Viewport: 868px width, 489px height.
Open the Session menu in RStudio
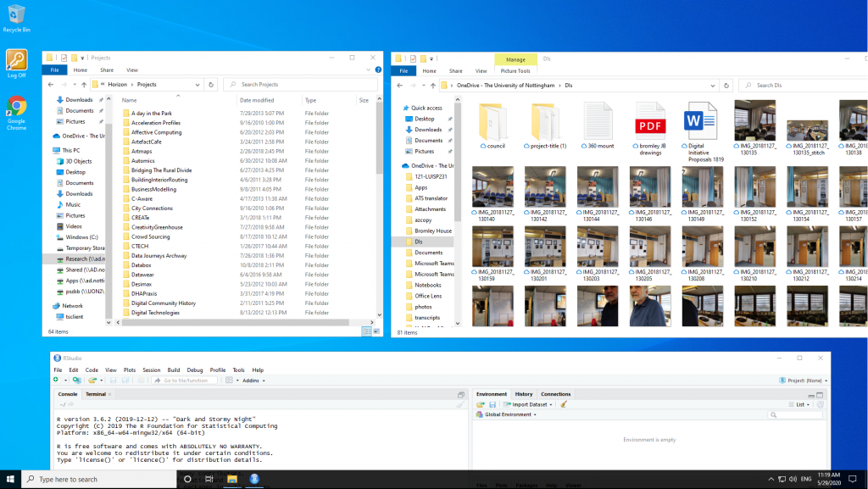coord(151,370)
